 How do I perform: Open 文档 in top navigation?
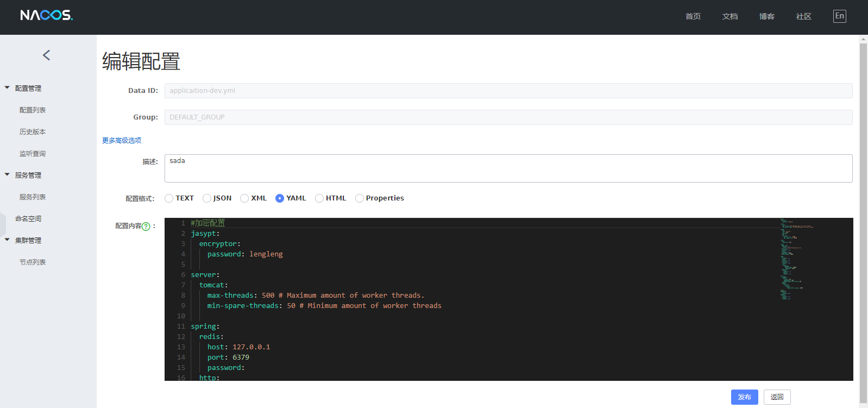[730, 16]
